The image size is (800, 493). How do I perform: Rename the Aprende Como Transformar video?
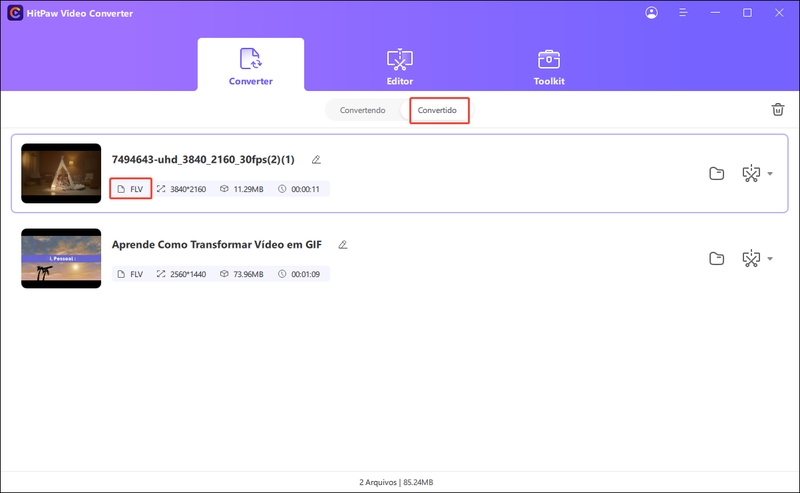pyautogui.click(x=342, y=244)
